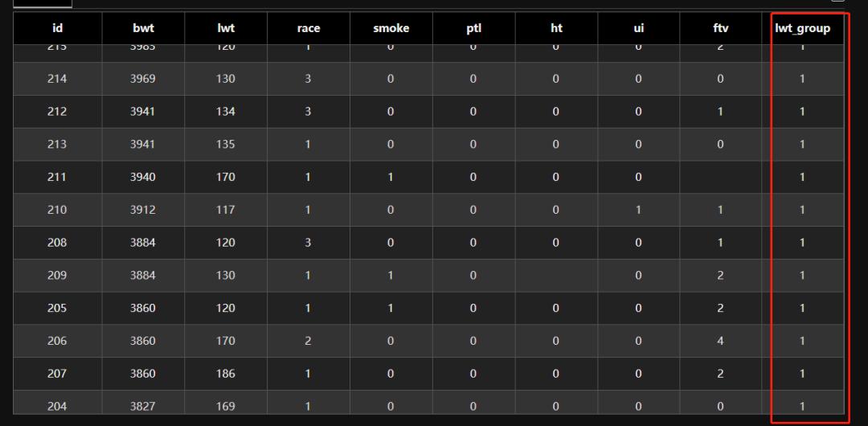Click the bwt cell showing 3912
The image size is (868, 426).
[143, 210]
